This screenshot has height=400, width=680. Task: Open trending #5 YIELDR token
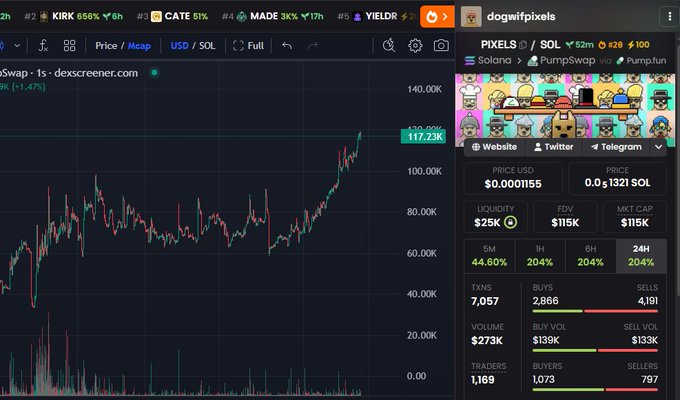pyautogui.click(x=377, y=16)
